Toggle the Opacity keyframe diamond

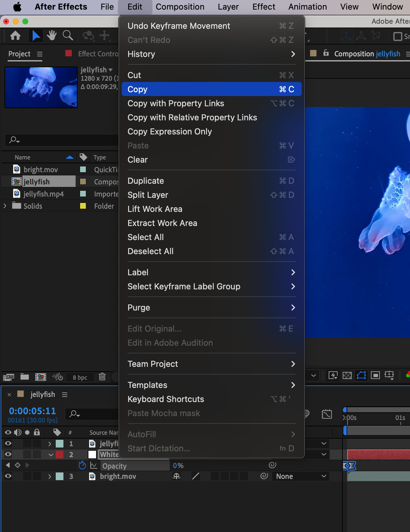click(x=18, y=465)
